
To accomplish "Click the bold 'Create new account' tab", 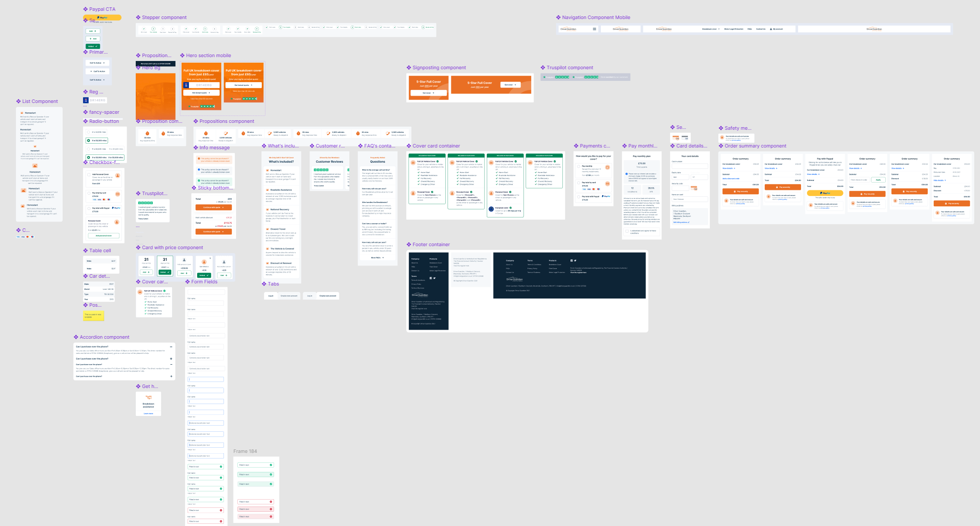I will [328, 296].
